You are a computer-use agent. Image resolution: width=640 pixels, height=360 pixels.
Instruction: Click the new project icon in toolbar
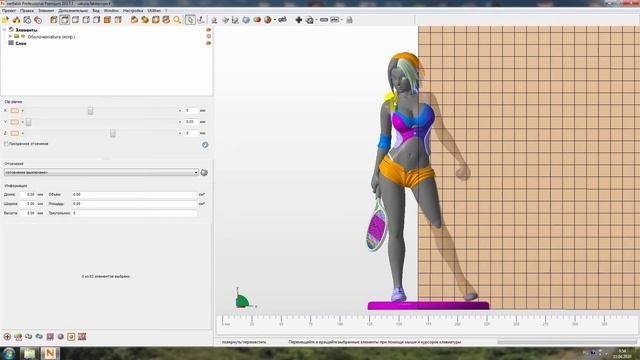point(5,20)
